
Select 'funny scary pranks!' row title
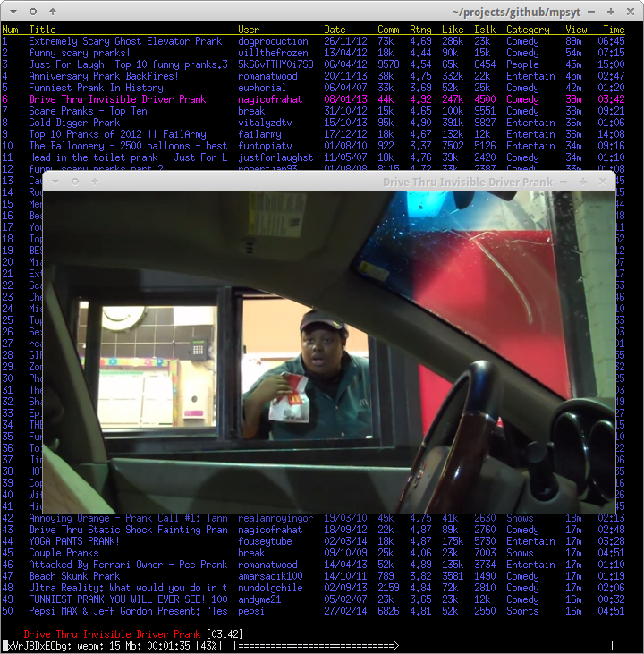(80, 53)
